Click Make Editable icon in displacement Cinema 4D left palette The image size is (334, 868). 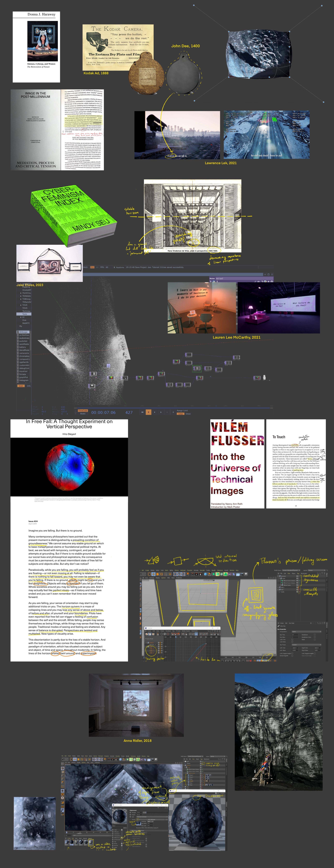coord(63,764)
